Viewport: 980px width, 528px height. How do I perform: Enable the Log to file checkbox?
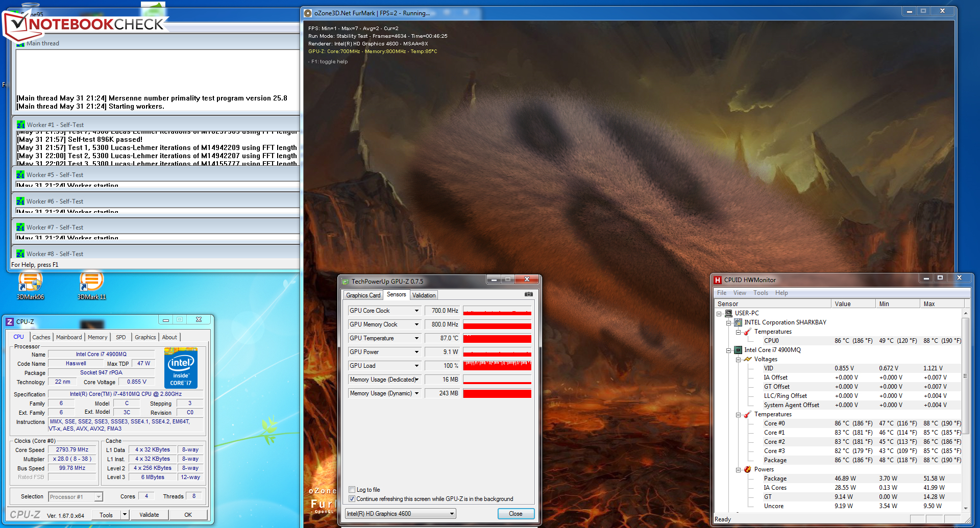[x=352, y=490]
